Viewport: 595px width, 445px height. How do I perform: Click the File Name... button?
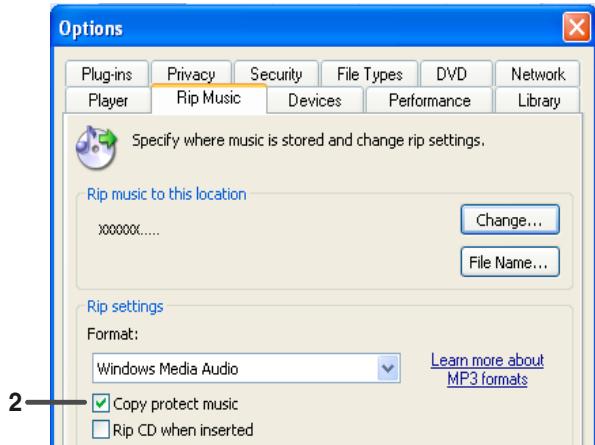(x=510, y=262)
